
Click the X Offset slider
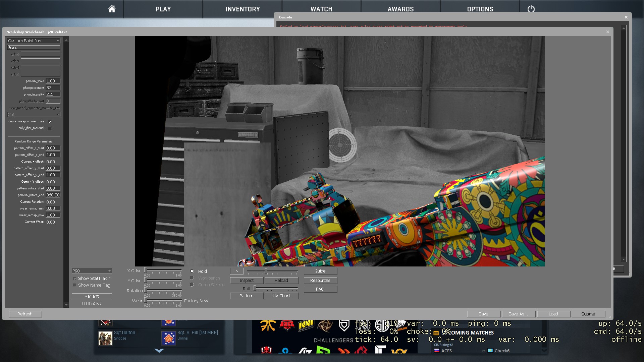pyautogui.click(x=163, y=270)
